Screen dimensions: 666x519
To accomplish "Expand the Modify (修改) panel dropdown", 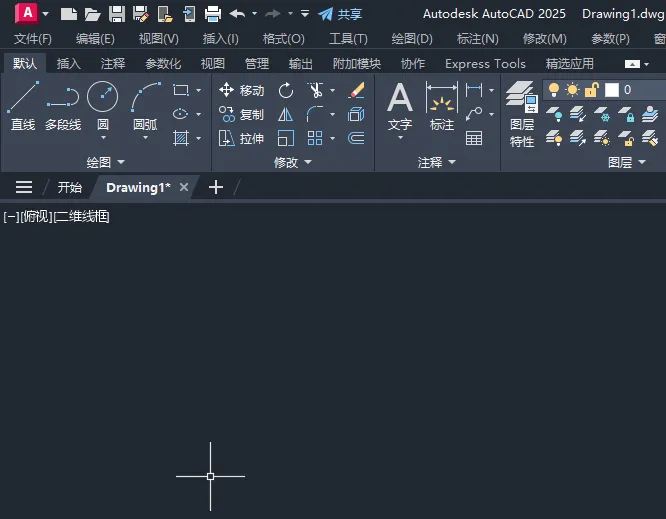I will 308,162.
